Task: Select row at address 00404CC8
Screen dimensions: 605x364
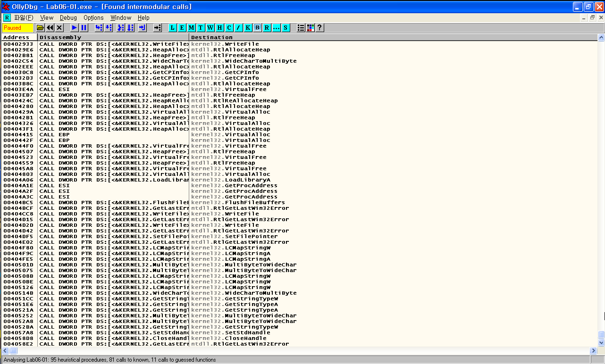Action: [x=299, y=214]
